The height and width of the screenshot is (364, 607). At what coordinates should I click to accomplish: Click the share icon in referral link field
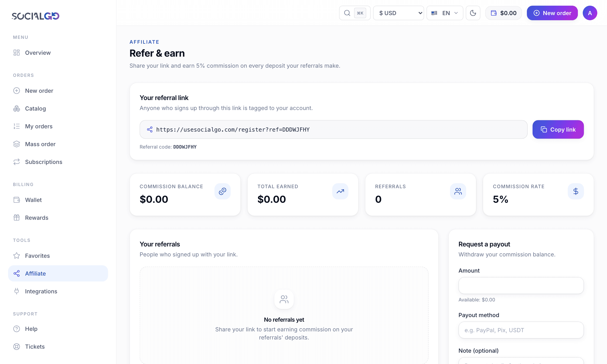(150, 129)
